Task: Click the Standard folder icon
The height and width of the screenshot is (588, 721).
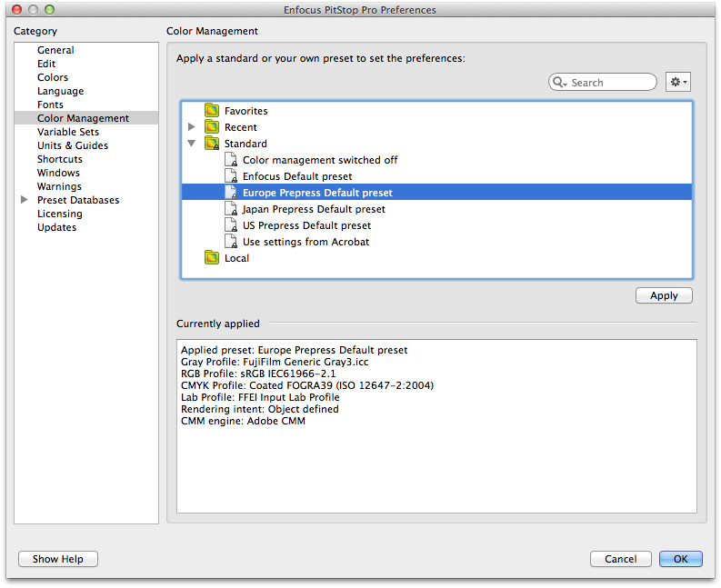Action: [212, 144]
